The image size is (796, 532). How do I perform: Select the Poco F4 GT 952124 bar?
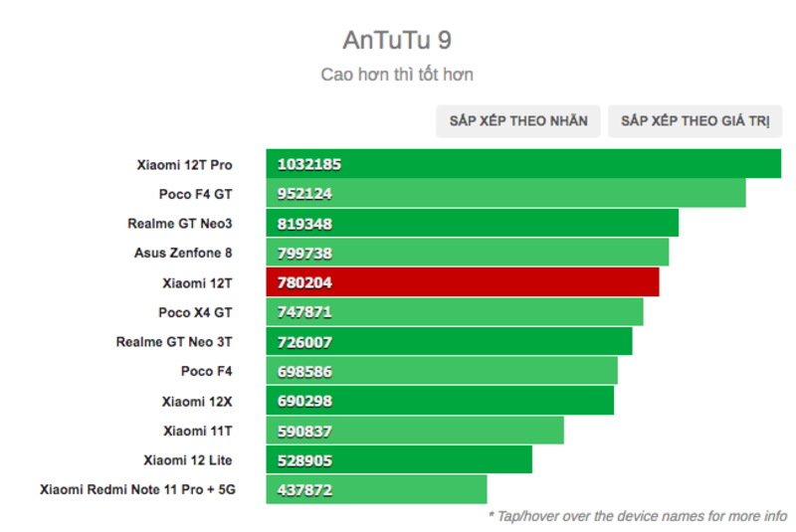505,194
